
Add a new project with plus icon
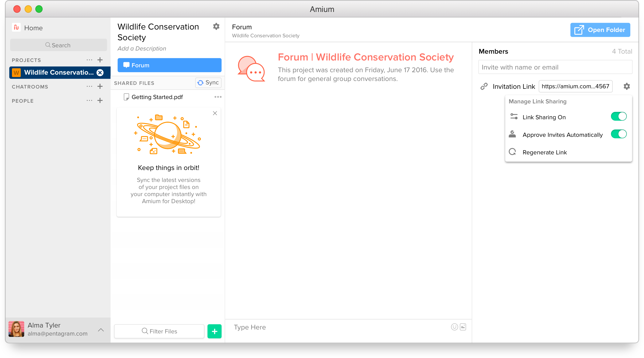[100, 60]
